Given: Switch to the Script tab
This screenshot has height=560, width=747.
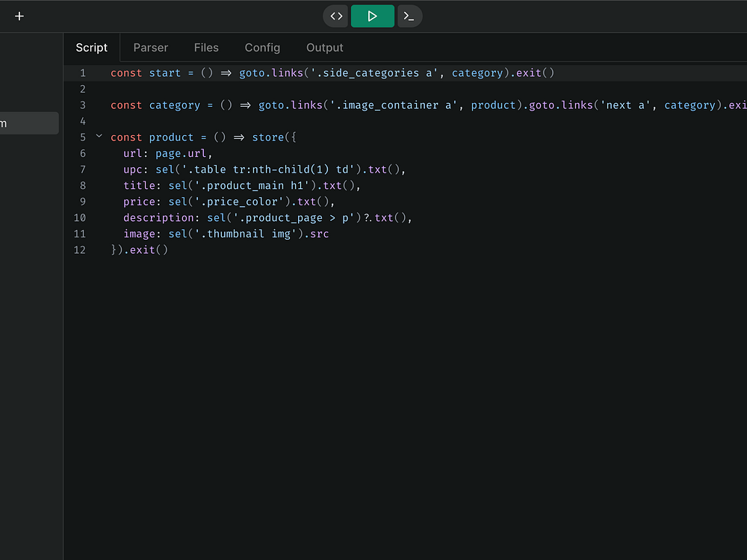Looking at the screenshot, I should (x=92, y=48).
